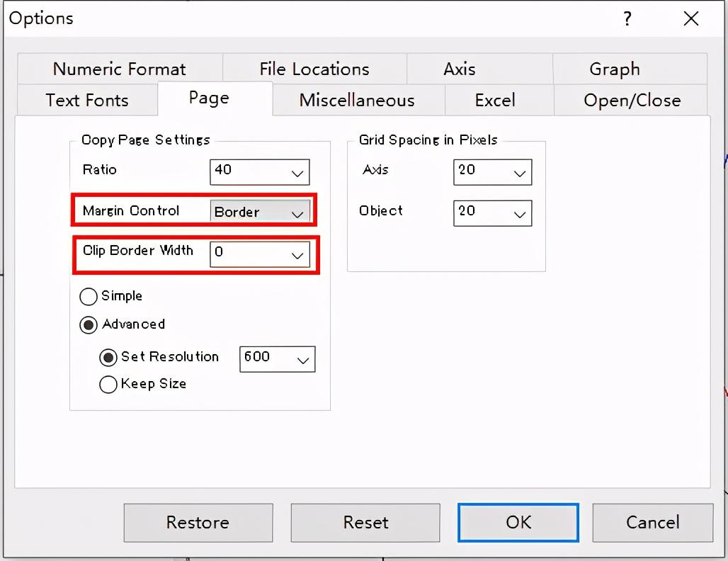Expand the Ratio dropdown arrow
The image size is (728, 561).
(x=297, y=174)
